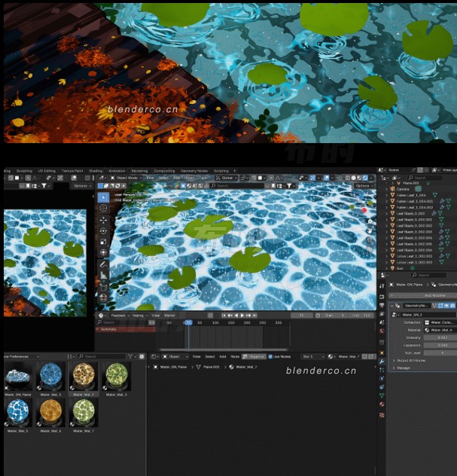Expand the Output Attributes panel

(394, 360)
